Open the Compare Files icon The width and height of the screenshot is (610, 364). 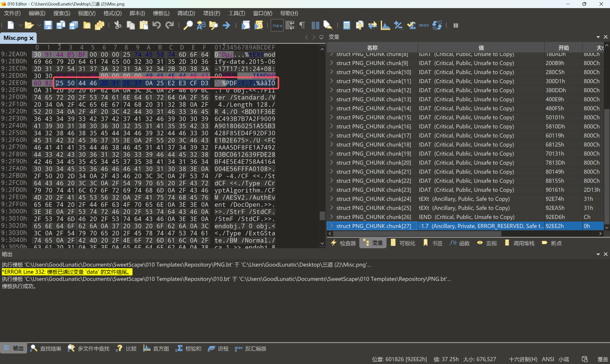[360, 25]
